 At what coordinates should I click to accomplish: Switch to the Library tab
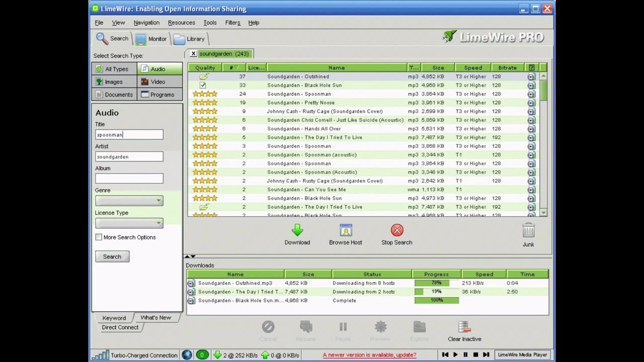[190, 39]
